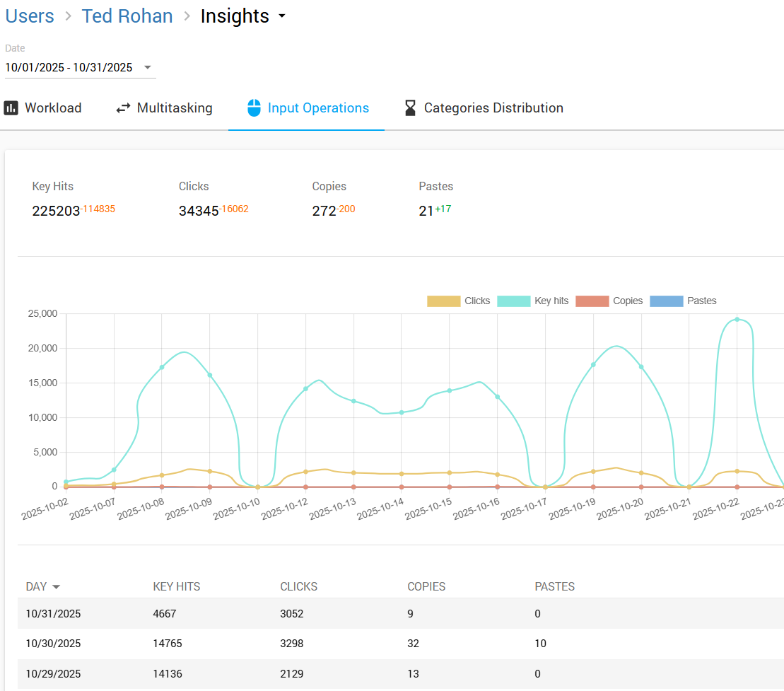
Task: Switch to the Workload tab
Action: point(43,108)
